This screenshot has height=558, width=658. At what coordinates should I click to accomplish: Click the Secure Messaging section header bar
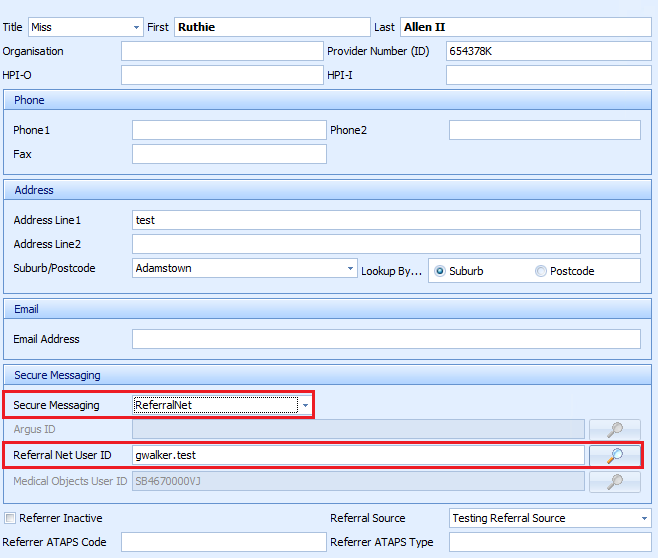(x=327, y=375)
